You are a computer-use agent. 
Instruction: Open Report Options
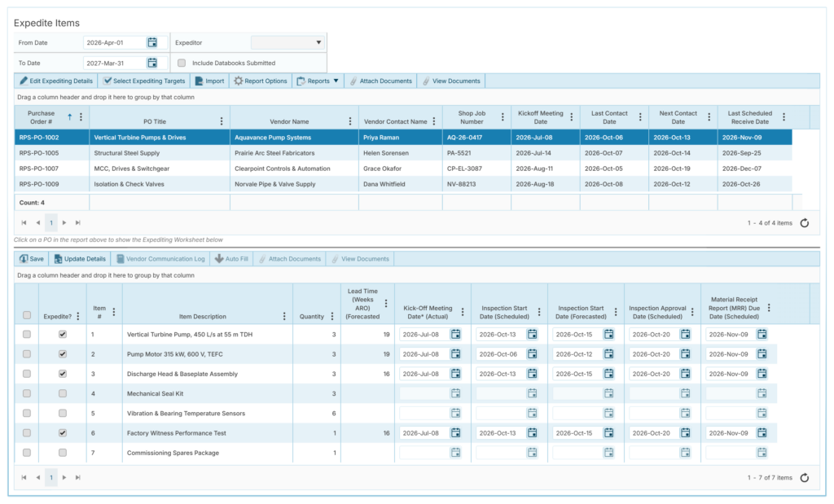[261, 81]
